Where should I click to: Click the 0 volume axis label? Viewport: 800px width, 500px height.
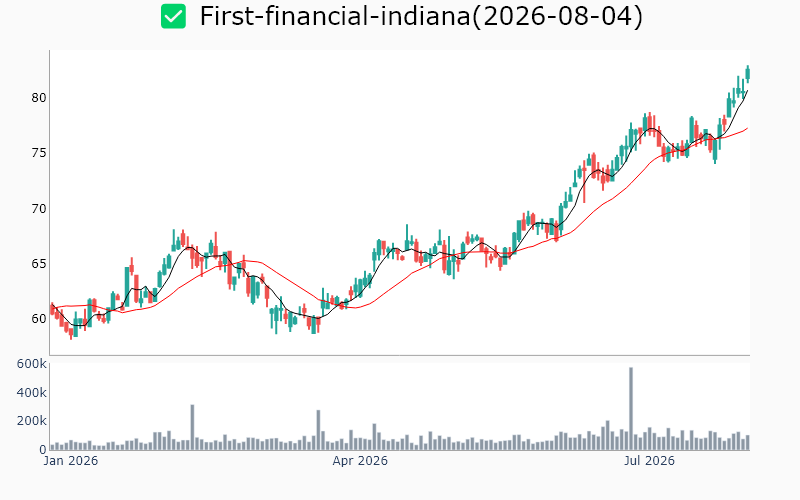click(x=43, y=450)
